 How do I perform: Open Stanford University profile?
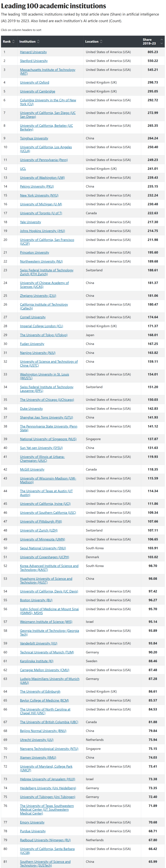click(34, 61)
